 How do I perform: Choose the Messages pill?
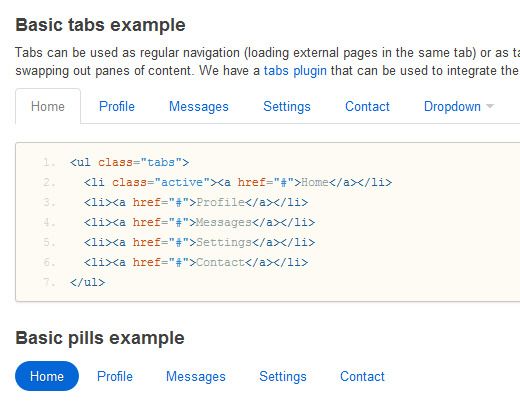[x=196, y=376]
